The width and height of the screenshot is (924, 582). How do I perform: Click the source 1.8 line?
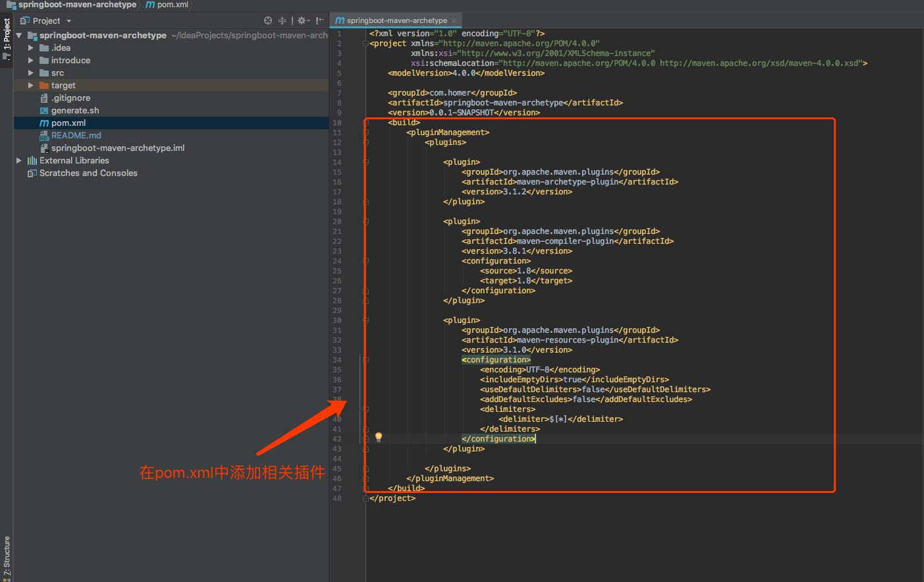[x=526, y=271]
